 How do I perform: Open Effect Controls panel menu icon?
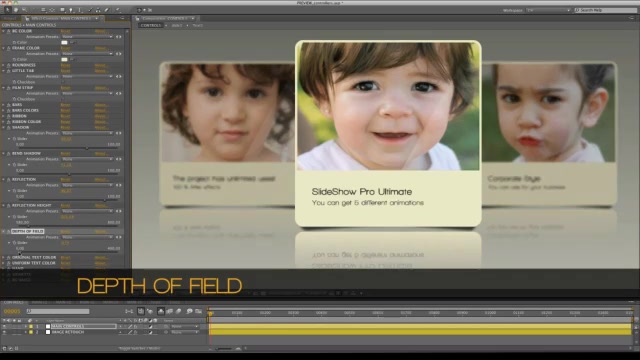click(x=122, y=18)
